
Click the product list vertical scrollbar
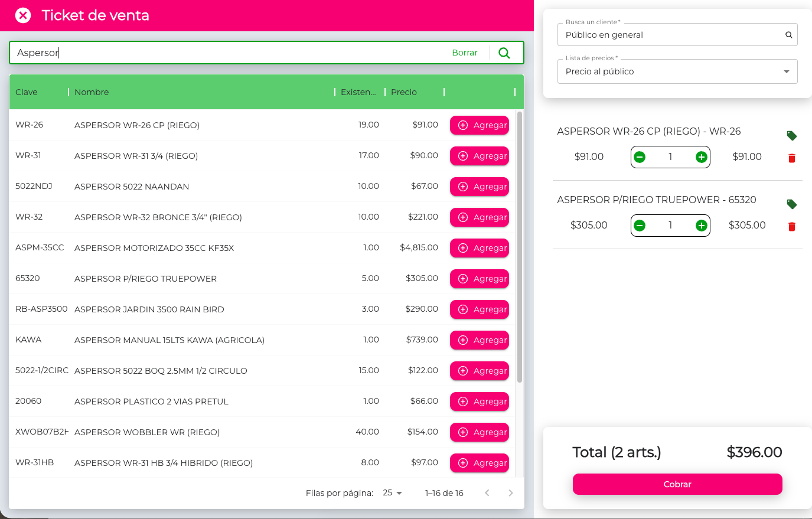pyautogui.click(x=520, y=248)
